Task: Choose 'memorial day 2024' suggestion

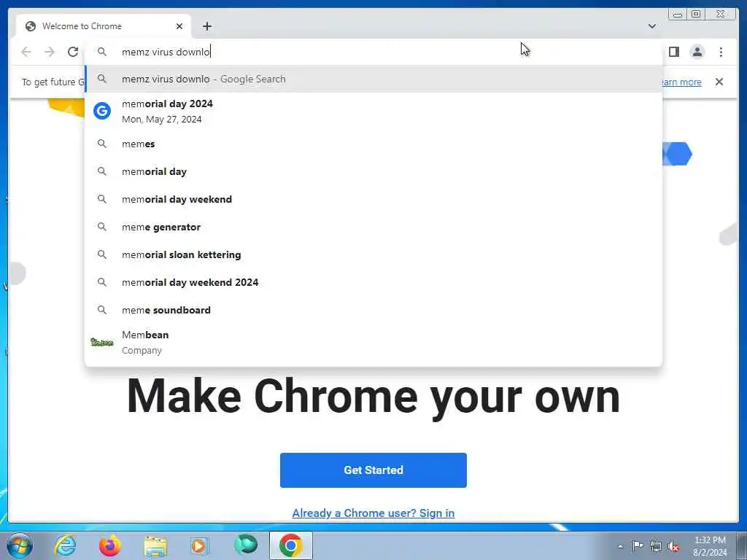Action: click(x=373, y=111)
